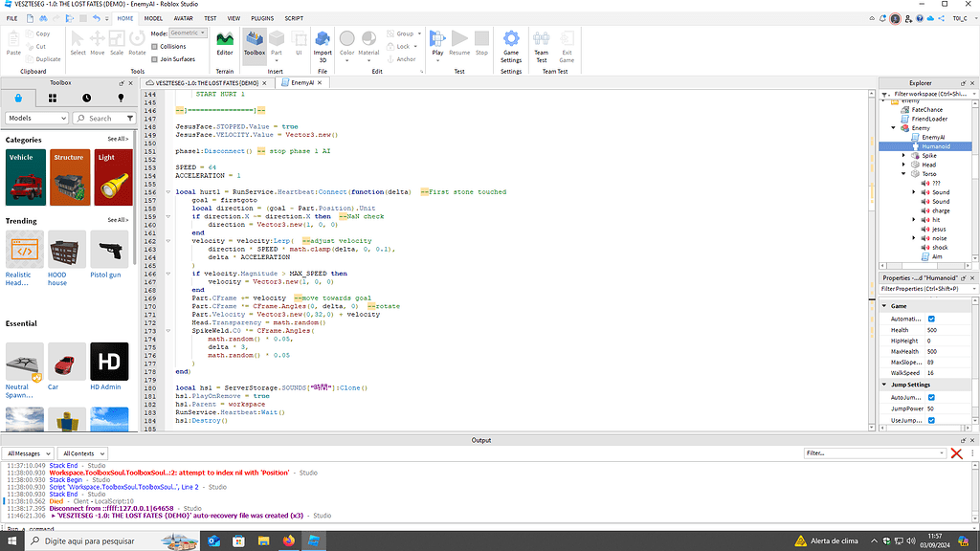Open Toolbox Creations lightbulb tab
Viewport: 980px width, 551px height.
coord(122,99)
